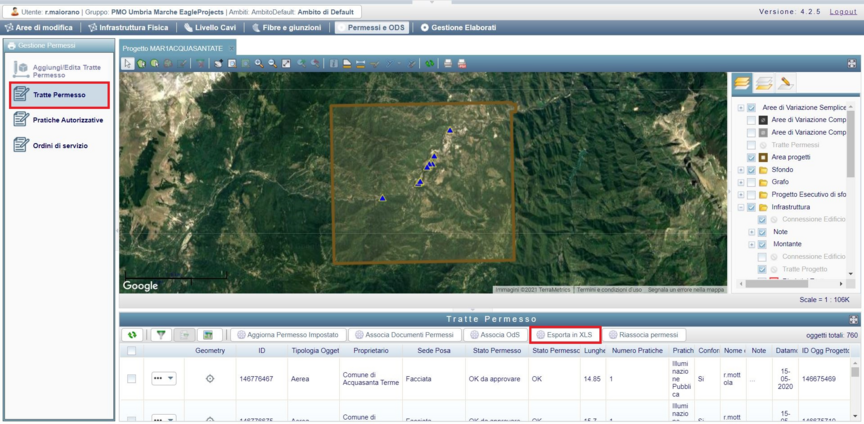Click the Stato Permesso column header
The height and width of the screenshot is (424, 864).
click(495, 352)
